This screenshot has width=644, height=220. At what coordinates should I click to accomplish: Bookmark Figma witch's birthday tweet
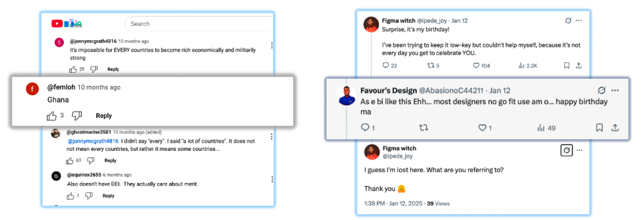pos(567,66)
